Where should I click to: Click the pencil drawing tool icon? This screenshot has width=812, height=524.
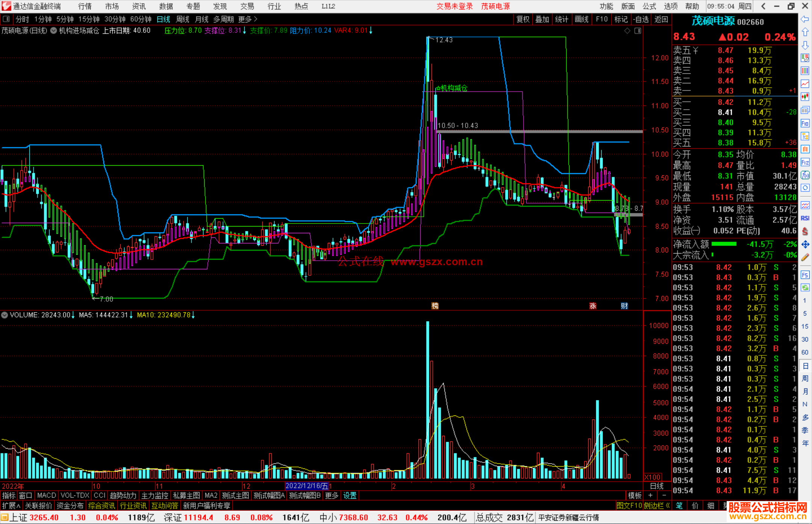pos(805,258)
